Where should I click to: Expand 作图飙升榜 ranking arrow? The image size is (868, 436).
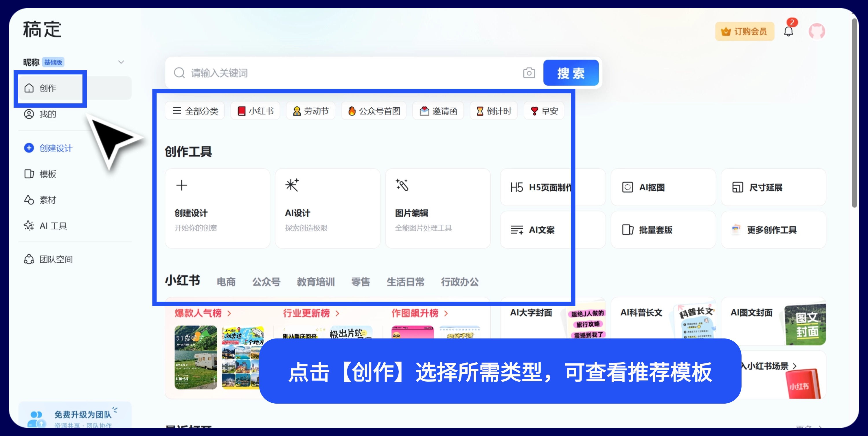(x=446, y=313)
